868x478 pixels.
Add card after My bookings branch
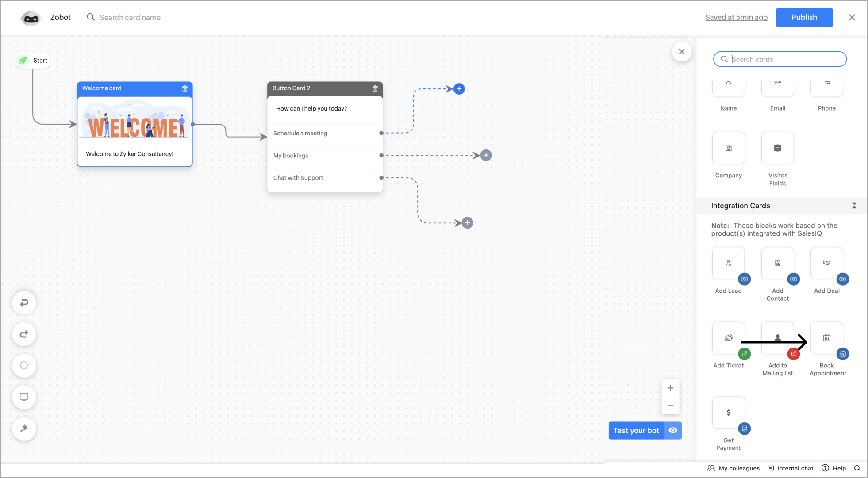tap(486, 155)
